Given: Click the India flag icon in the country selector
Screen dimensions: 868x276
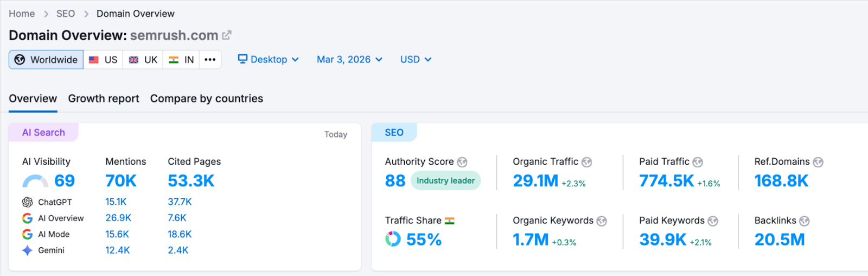Looking at the screenshot, I should pos(174,60).
